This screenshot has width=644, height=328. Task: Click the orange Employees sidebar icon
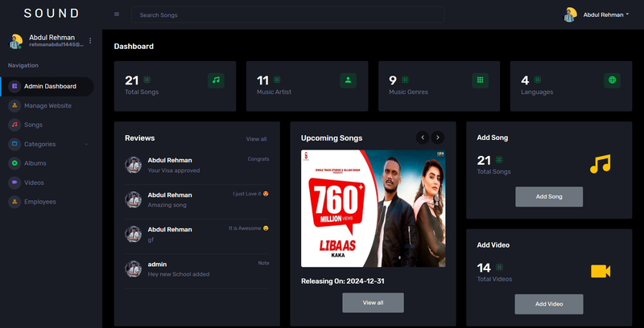pos(14,202)
